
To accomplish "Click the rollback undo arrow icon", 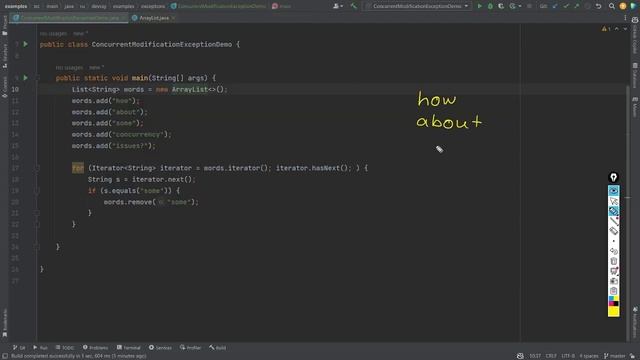I will (598, 6).
